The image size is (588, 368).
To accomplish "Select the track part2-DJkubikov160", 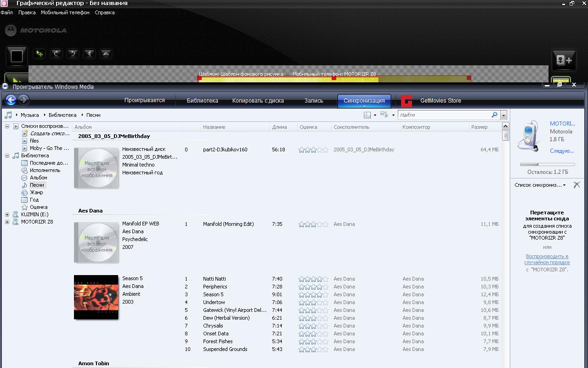I will click(x=225, y=149).
